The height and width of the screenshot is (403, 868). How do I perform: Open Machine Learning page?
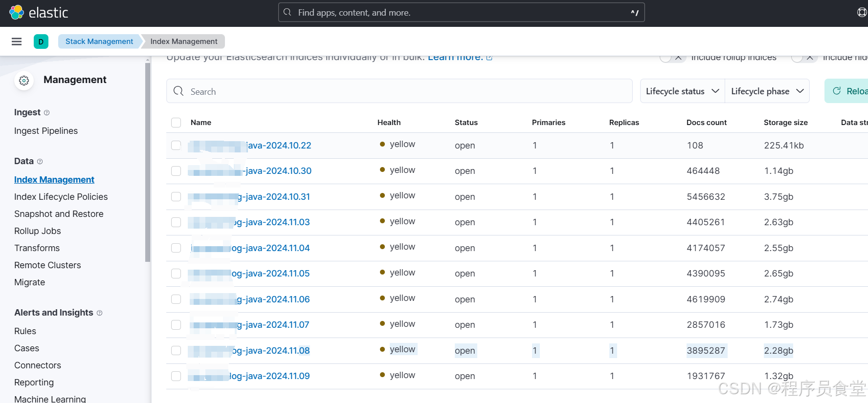(x=50, y=399)
